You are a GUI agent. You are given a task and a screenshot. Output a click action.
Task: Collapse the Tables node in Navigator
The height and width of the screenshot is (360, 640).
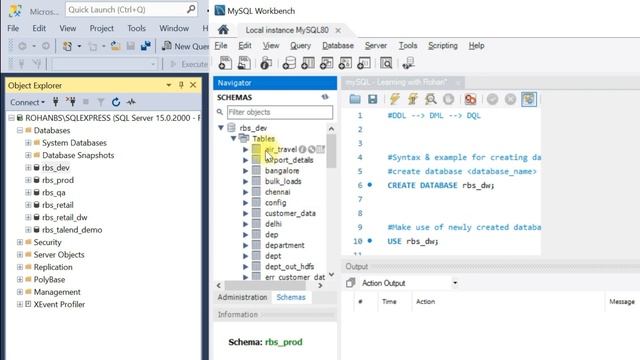pyautogui.click(x=233, y=138)
